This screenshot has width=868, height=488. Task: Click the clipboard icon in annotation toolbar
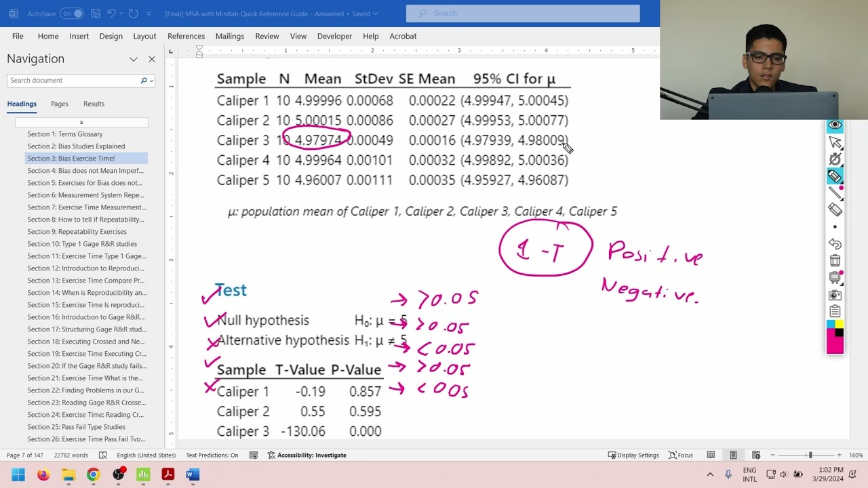[835, 312]
